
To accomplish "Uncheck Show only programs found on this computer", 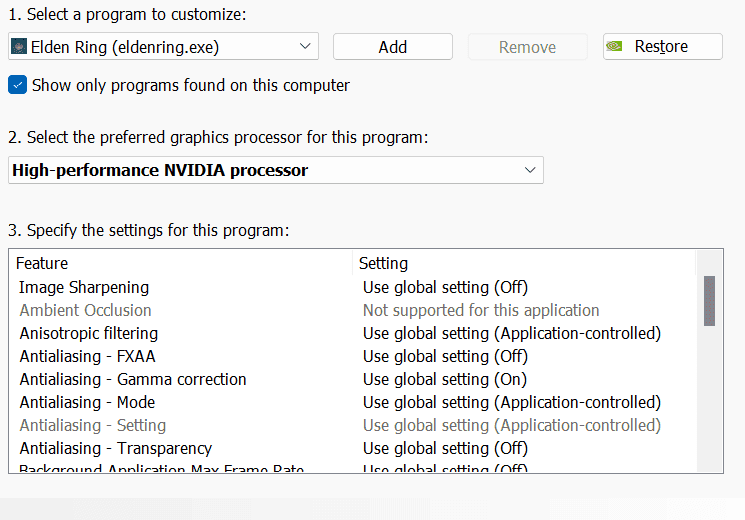I will [18, 85].
